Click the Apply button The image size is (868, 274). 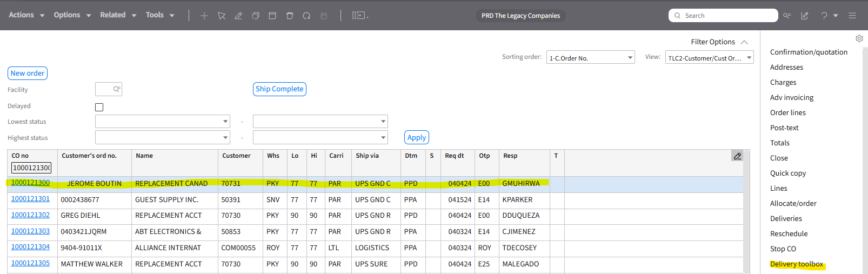[417, 137]
